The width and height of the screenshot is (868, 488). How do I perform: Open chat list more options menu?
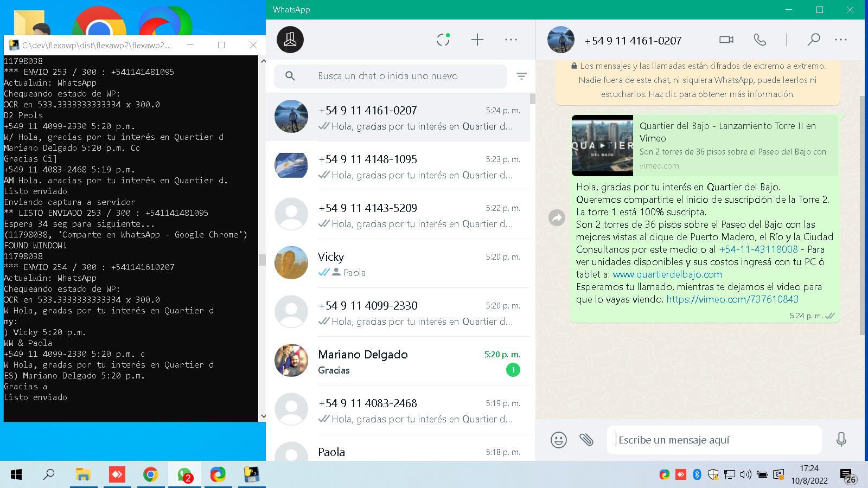point(511,40)
